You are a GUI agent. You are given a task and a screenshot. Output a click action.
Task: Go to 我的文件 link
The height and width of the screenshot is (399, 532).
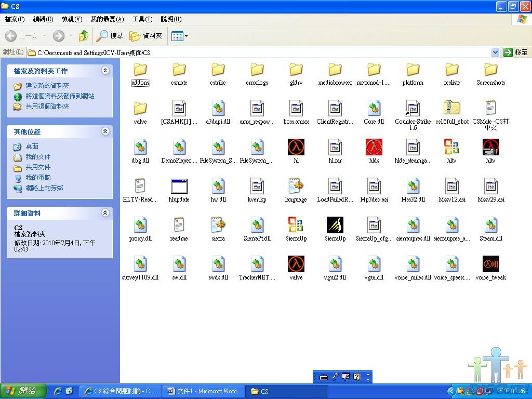38,157
